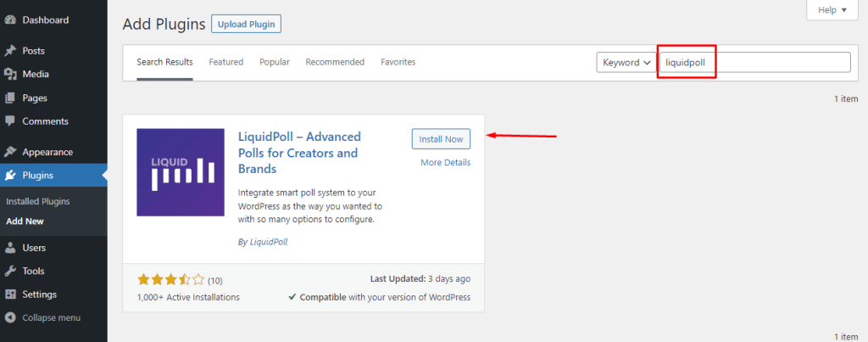Click the Dashboard gauge icon
The image size is (868, 342).
[10, 20]
